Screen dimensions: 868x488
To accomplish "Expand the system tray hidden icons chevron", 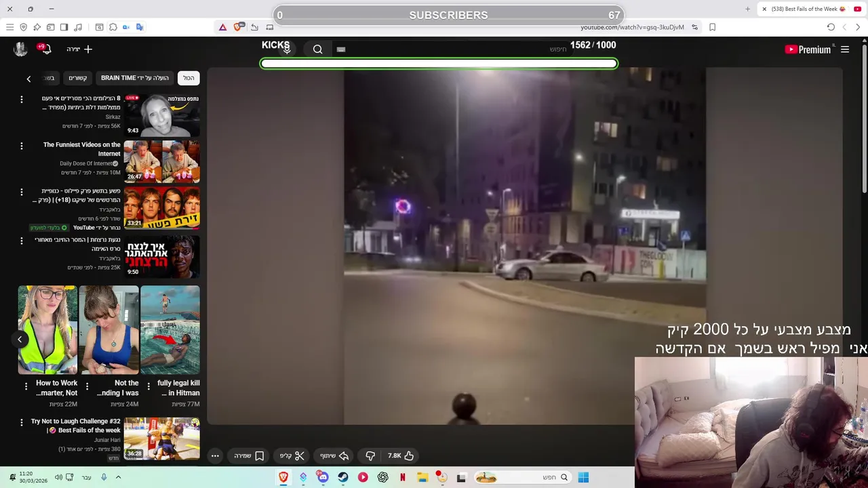I will pyautogui.click(x=118, y=477).
